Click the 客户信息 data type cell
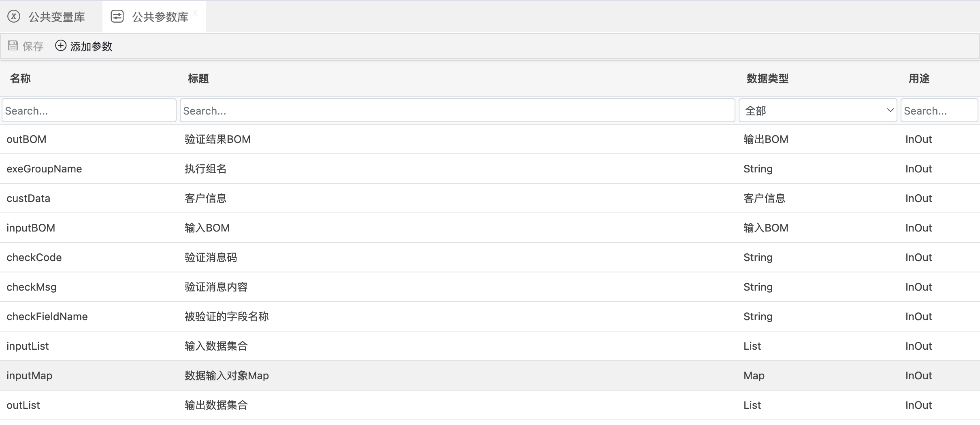Viewport: 980px width, 425px height. click(x=764, y=198)
